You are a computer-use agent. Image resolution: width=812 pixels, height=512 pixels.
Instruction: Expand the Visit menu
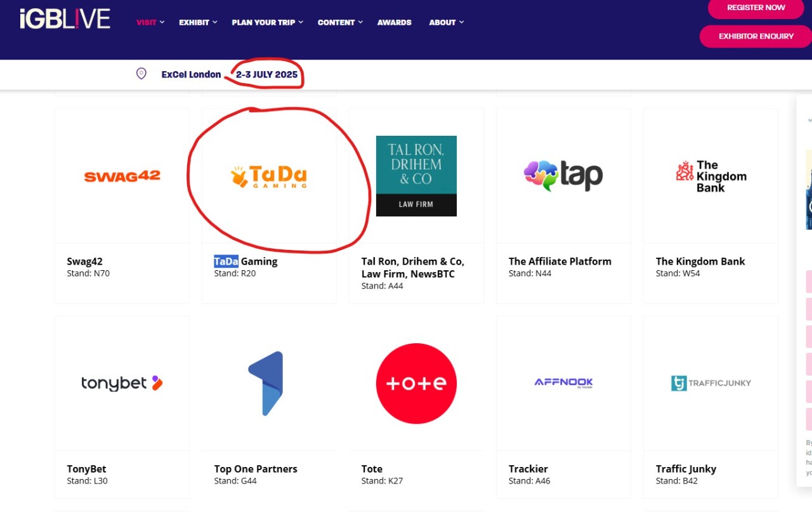click(x=150, y=22)
